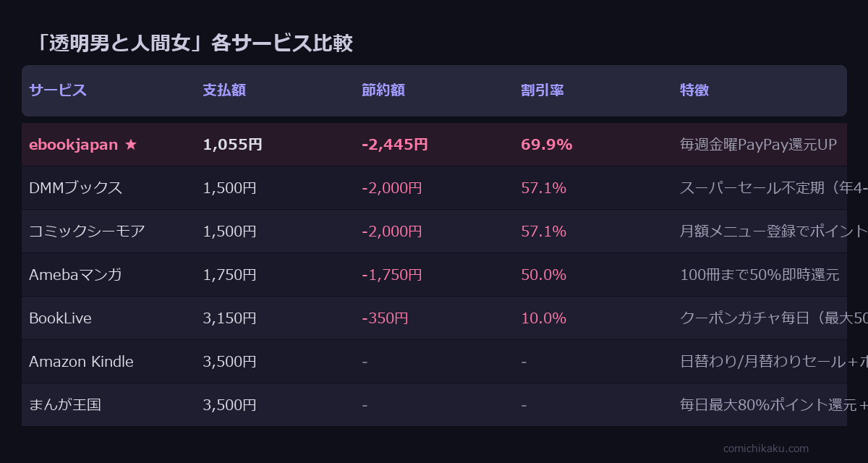Click the DMMブックス row name
The height and width of the screenshot is (463, 868).
click(76, 188)
